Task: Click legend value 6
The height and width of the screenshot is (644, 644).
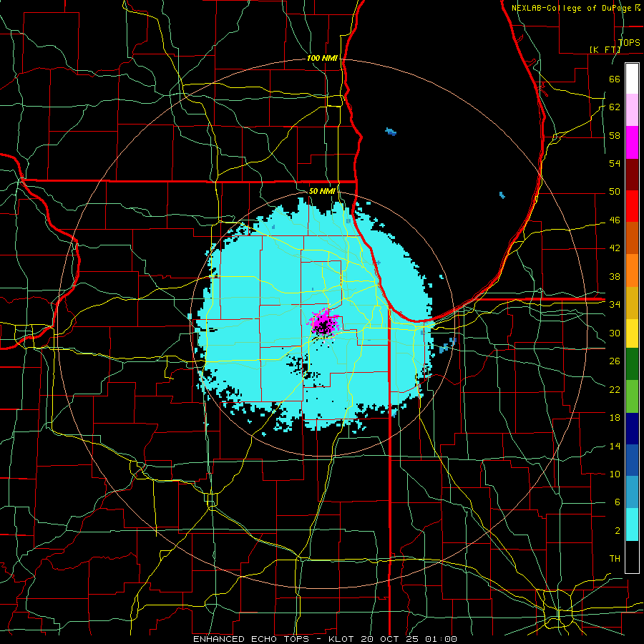Action: 617,502
